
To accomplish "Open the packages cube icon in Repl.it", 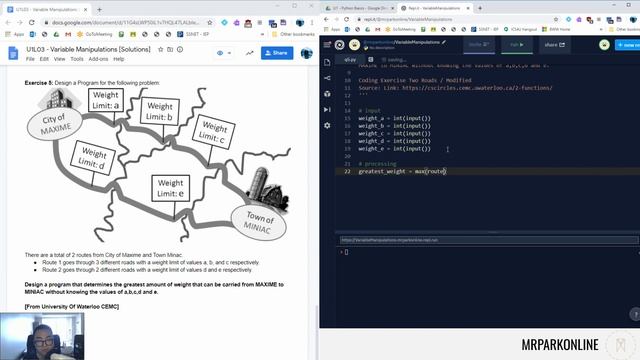I will pos(327,94).
